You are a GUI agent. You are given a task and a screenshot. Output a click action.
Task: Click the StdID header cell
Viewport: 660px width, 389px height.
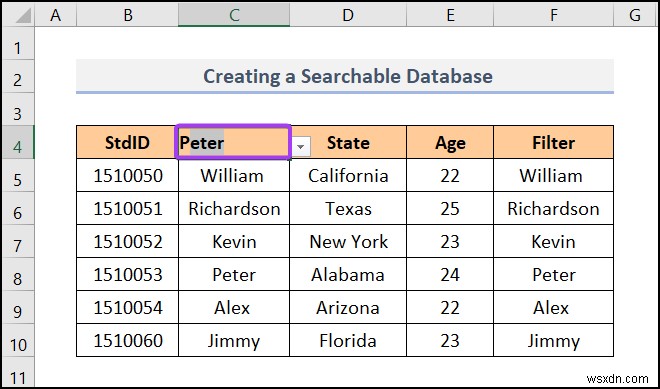coord(127,142)
